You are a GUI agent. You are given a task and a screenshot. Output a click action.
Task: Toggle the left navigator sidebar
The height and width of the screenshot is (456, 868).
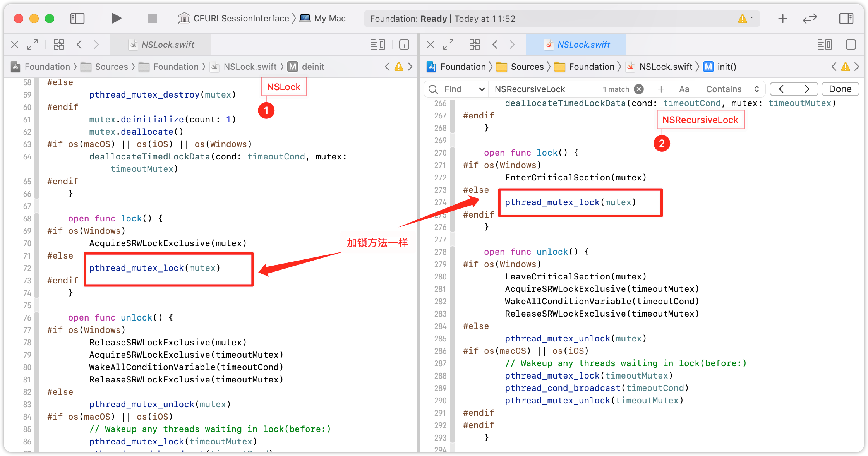(x=77, y=18)
